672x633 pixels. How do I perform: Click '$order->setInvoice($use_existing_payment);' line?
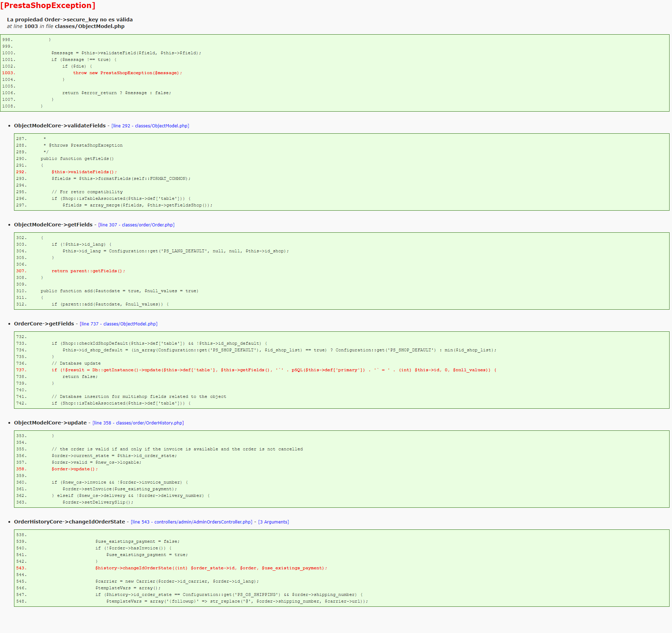(120, 489)
